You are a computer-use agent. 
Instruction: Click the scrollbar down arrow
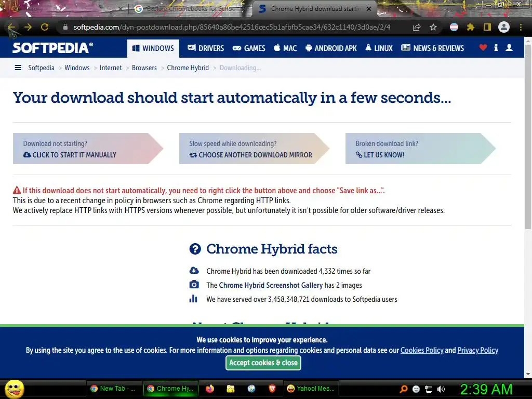(528, 374)
